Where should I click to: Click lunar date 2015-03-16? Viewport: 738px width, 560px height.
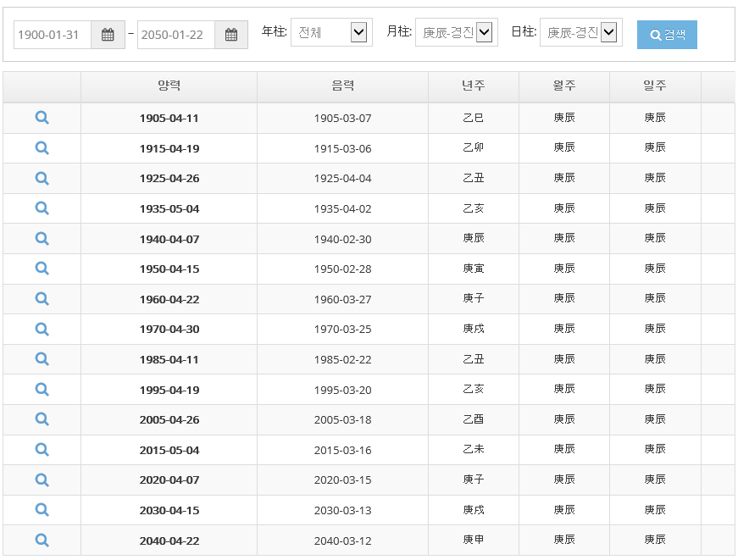click(342, 451)
